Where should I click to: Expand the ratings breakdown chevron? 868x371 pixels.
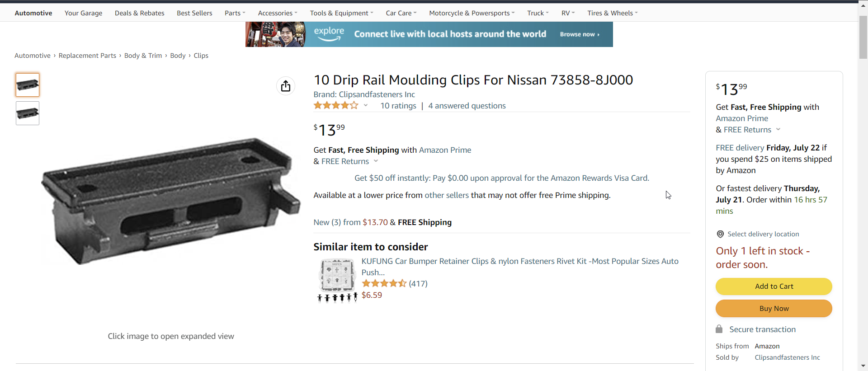coord(366,106)
